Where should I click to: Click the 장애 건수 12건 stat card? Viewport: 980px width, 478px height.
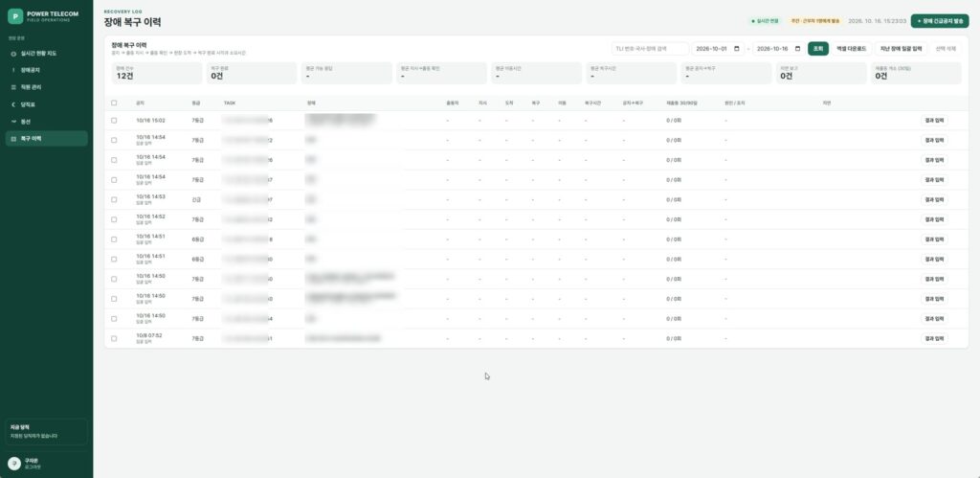coord(156,73)
